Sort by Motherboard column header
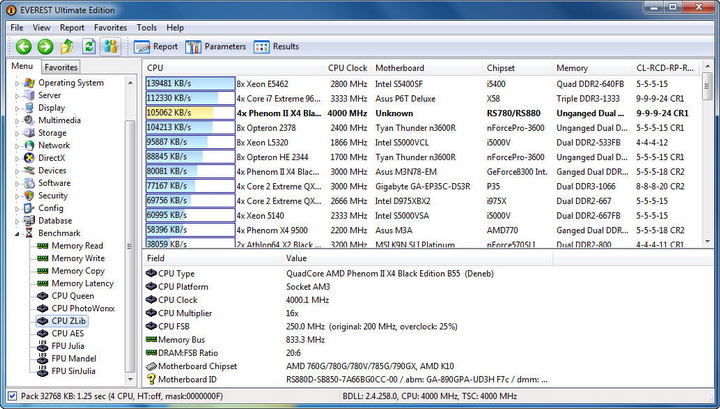720x409 pixels. [427, 68]
